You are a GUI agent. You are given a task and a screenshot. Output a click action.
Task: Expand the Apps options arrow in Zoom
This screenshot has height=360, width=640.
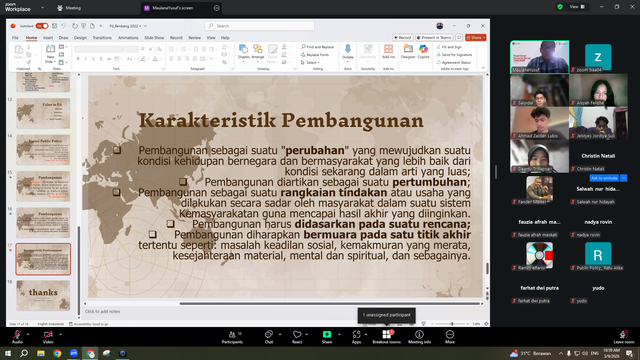pyautogui.click(x=366, y=334)
